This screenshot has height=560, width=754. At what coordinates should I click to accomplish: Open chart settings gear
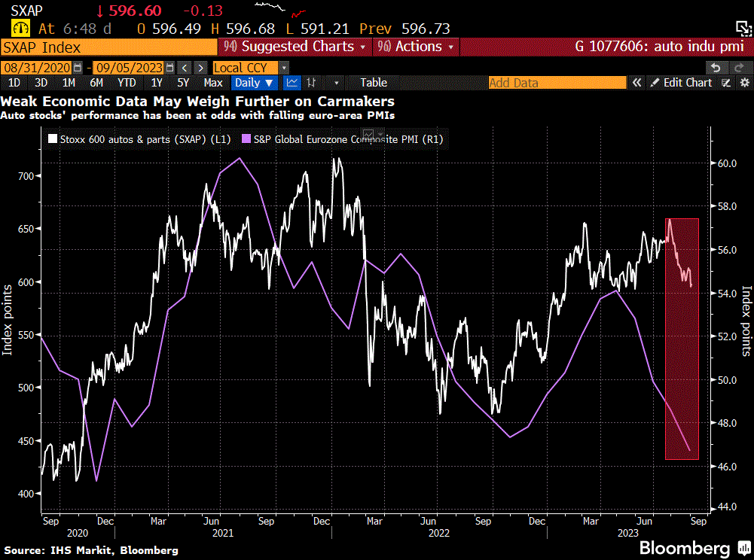[x=744, y=83]
